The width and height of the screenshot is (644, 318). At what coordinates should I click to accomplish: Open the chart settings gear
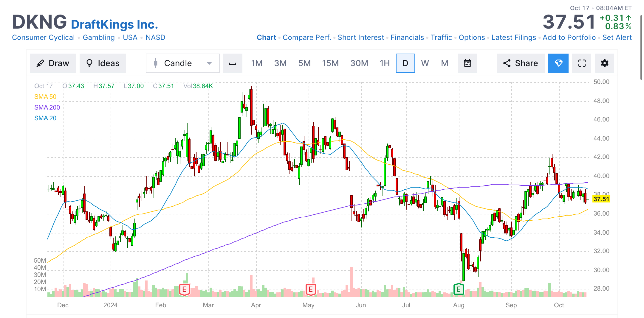tap(604, 63)
